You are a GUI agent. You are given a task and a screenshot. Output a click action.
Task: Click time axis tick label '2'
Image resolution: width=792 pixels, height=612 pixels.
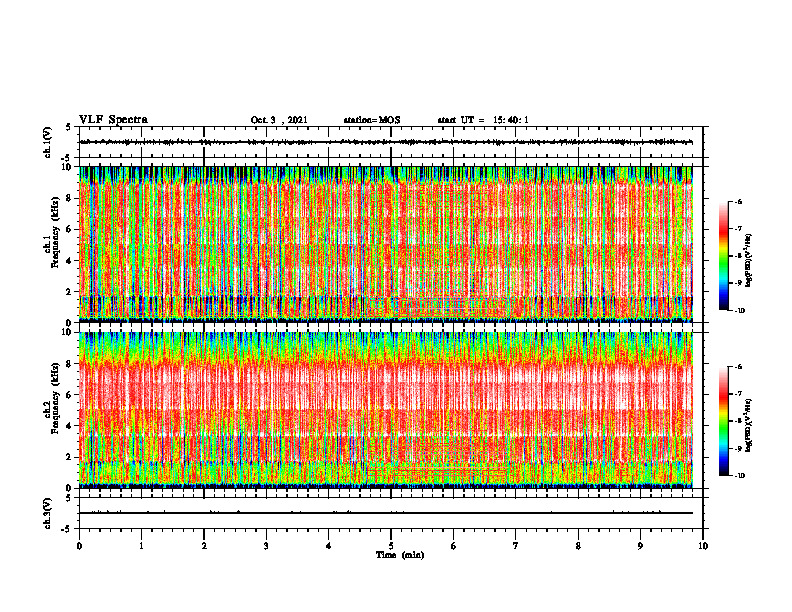(x=204, y=546)
